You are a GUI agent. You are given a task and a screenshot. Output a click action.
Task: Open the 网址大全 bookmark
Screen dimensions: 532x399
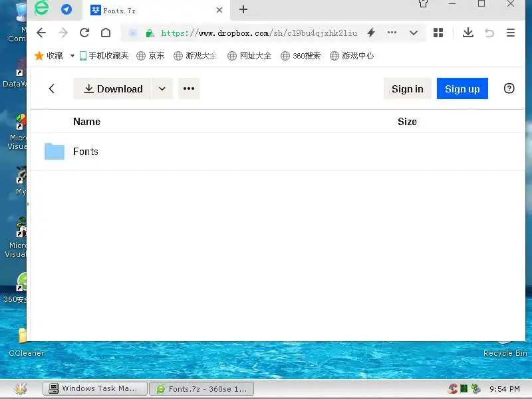250,56
